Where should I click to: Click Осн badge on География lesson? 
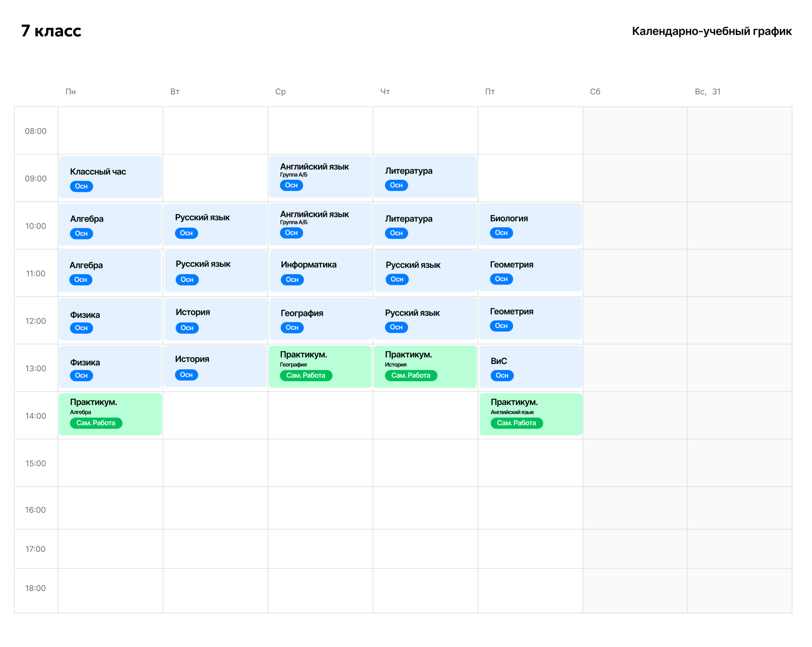[x=292, y=327]
